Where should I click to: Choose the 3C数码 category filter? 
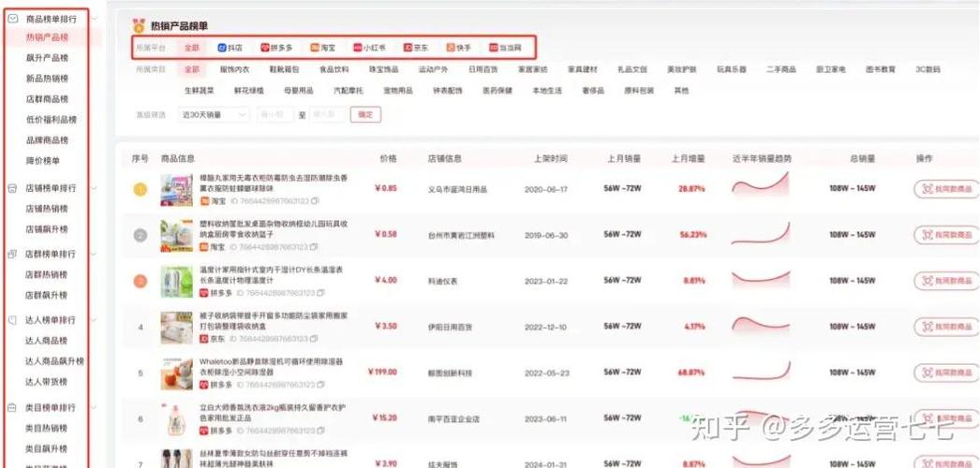coord(928,69)
